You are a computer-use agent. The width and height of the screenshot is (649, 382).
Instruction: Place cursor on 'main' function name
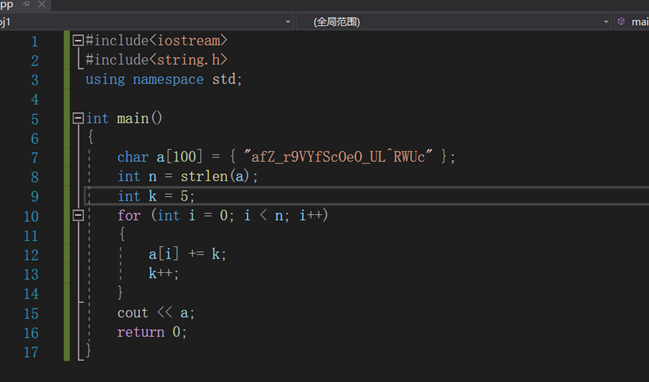point(132,118)
